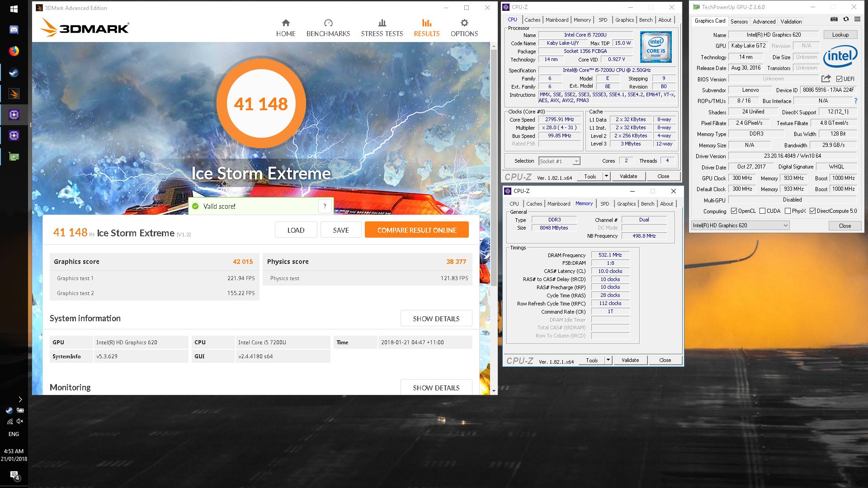
Task: Expand hidden system tray icons chevron
Action: (20, 399)
